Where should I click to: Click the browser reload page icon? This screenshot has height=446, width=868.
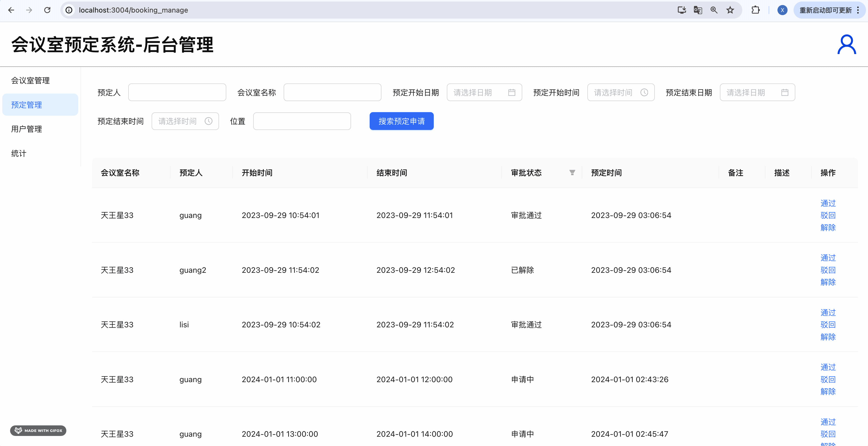[x=47, y=10]
